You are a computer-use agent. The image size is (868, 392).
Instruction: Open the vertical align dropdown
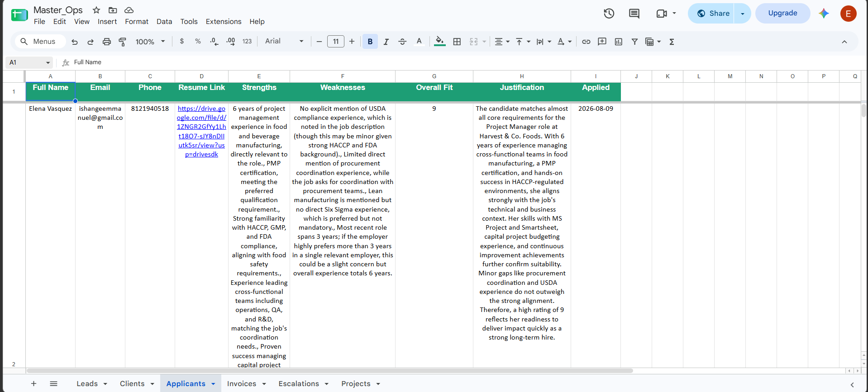click(x=523, y=42)
